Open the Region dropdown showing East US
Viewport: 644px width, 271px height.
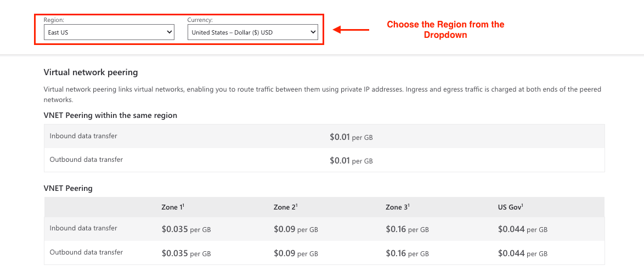[109, 32]
